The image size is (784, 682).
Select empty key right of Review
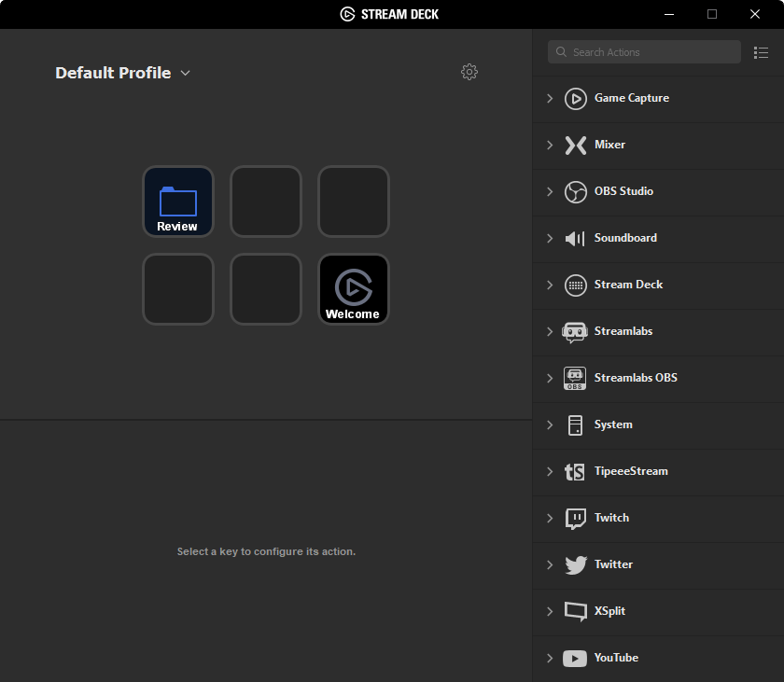pos(265,202)
